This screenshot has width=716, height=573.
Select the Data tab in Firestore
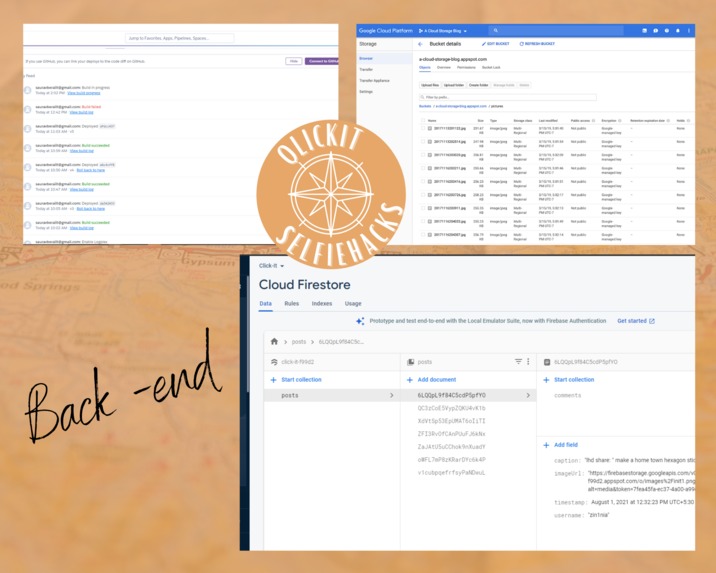click(x=265, y=304)
